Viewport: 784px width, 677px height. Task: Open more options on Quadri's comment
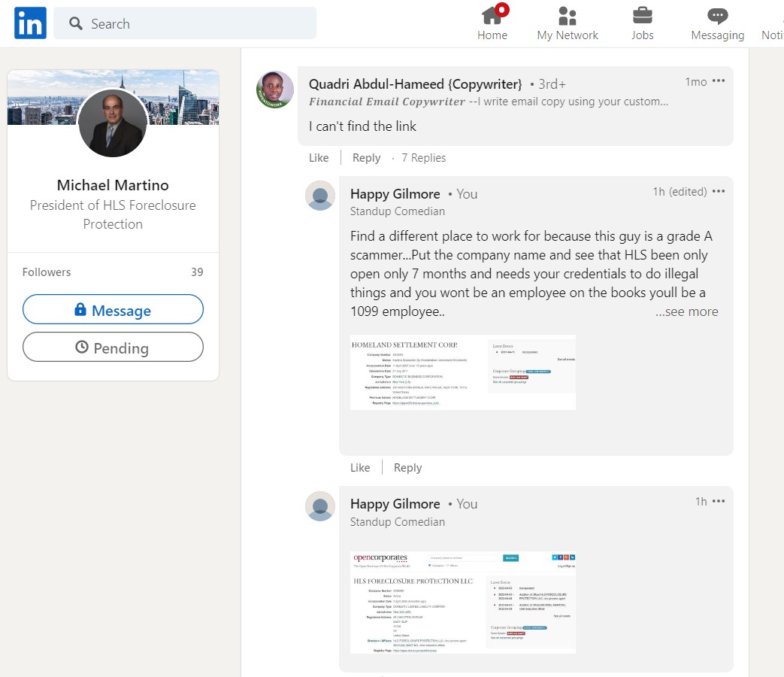point(719,81)
